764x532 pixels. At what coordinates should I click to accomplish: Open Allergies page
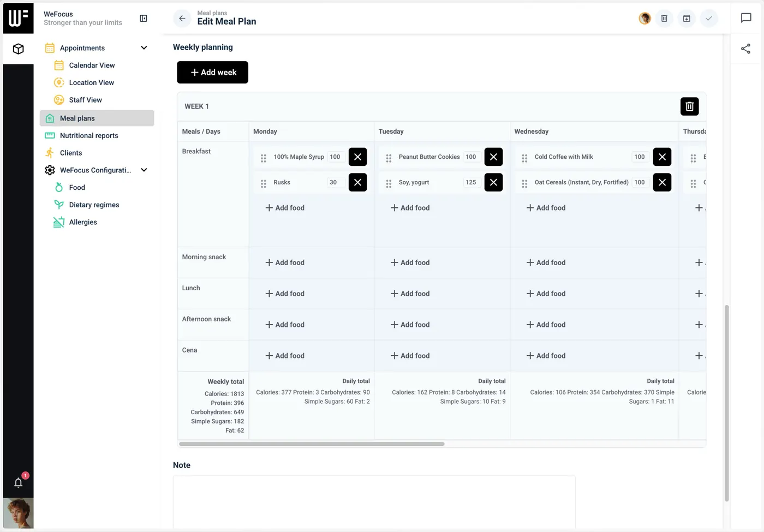coord(83,223)
